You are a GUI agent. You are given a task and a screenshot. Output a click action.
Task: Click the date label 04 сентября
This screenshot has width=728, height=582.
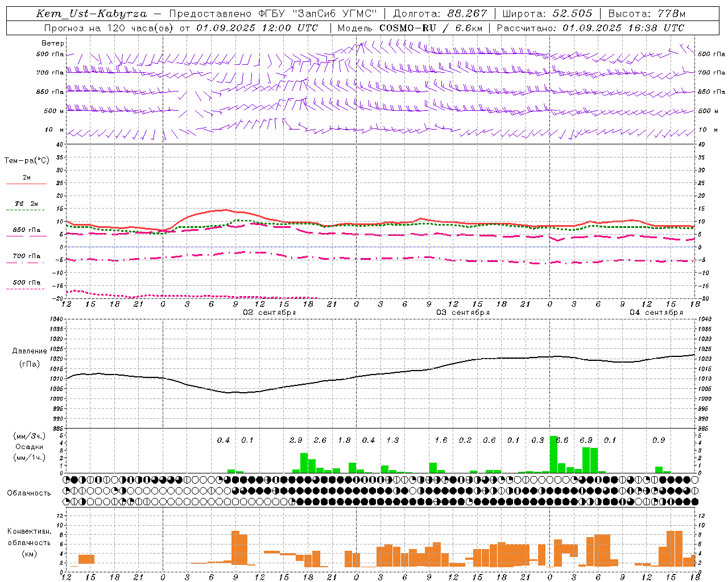click(x=656, y=313)
